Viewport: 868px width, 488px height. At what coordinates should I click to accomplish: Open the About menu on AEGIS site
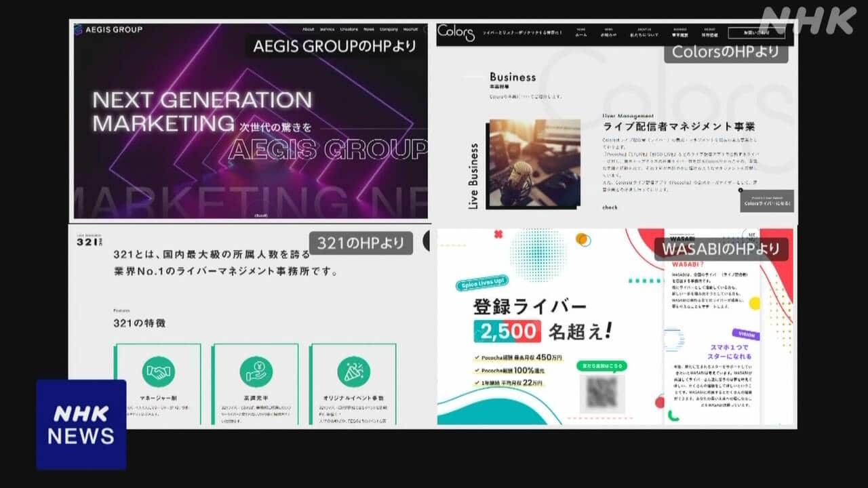tap(308, 30)
